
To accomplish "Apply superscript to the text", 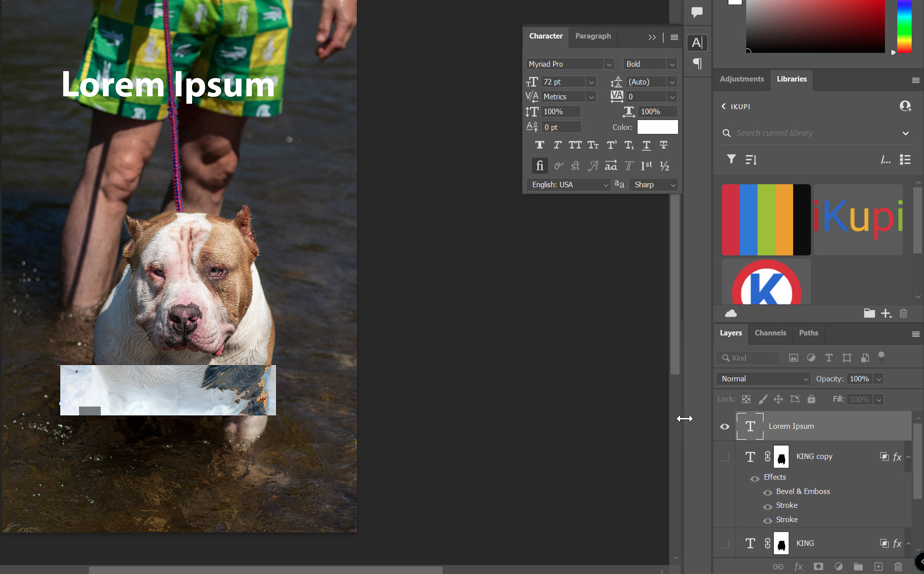I will pos(611,145).
